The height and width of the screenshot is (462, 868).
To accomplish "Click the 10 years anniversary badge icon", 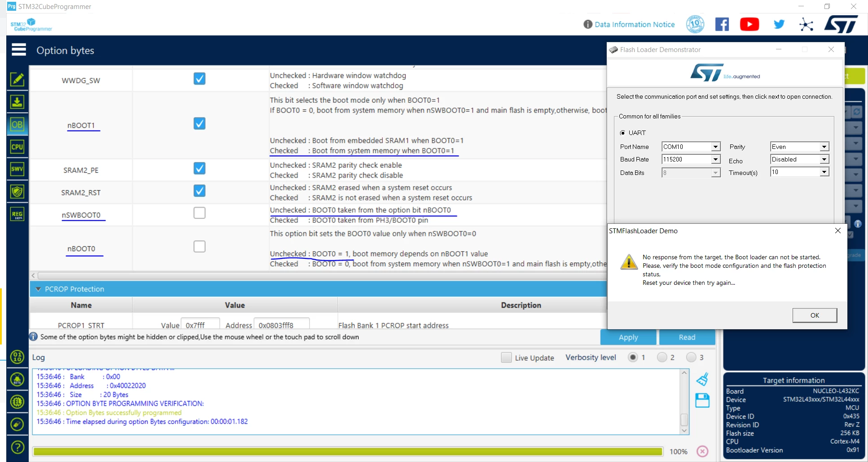I will coord(695,24).
